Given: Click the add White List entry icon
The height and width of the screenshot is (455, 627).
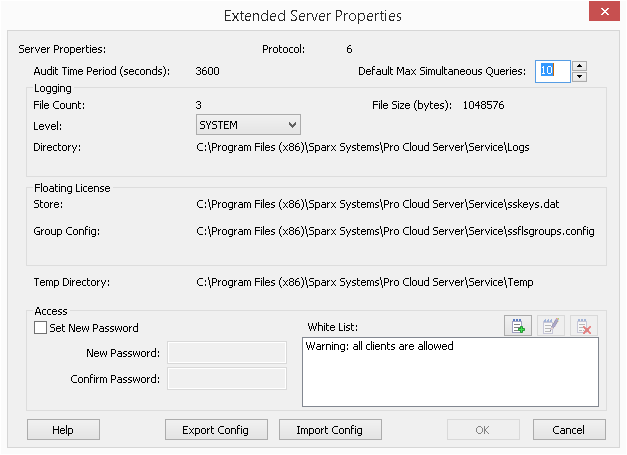Looking at the screenshot, I should [x=518, y=326].
